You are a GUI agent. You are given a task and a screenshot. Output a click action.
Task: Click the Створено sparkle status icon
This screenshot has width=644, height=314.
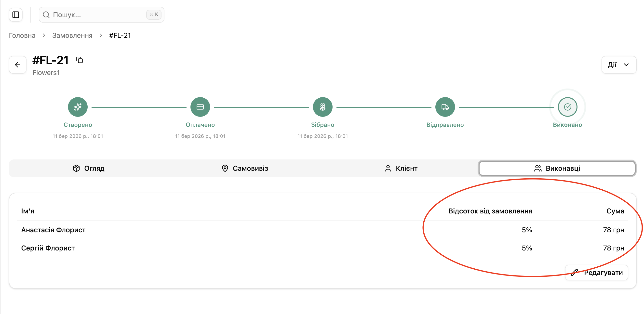click(78, 107)
